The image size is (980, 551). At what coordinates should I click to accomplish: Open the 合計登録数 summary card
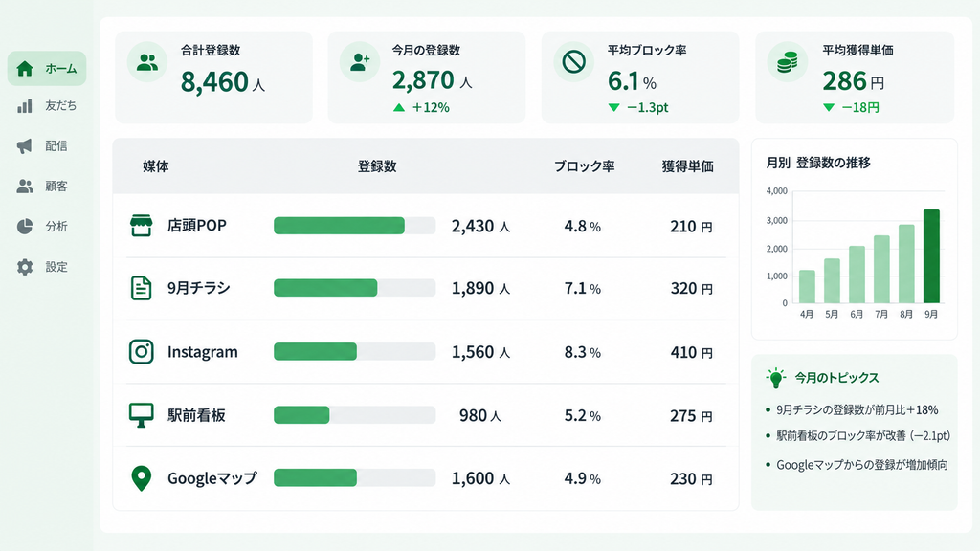click(213, 77)
